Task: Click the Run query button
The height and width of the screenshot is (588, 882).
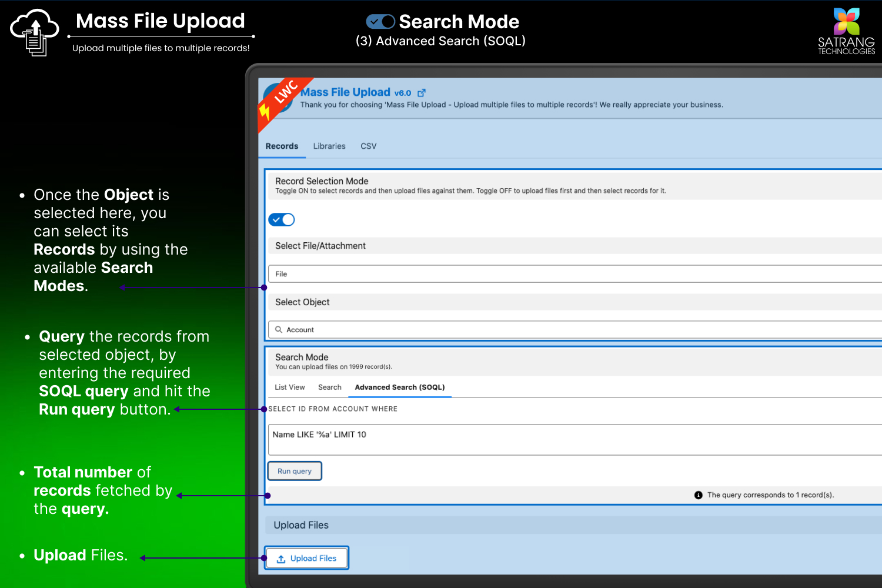Action: 295,471
